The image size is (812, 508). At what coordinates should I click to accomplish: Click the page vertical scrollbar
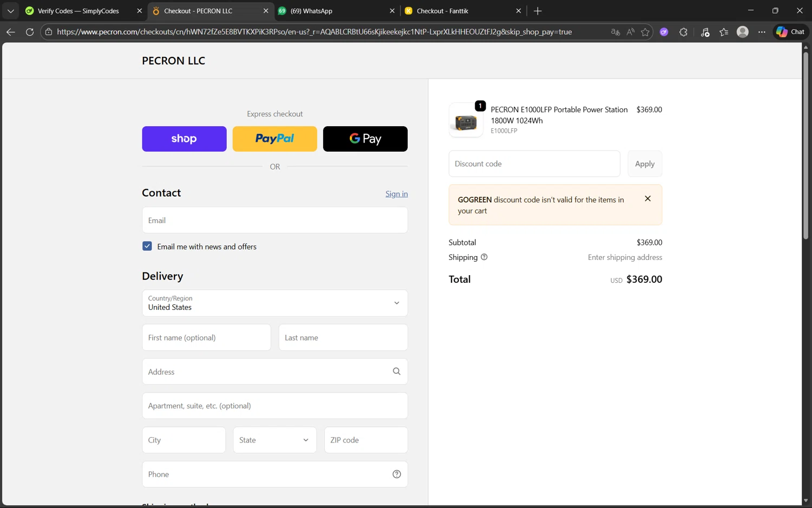coord(806,146)
